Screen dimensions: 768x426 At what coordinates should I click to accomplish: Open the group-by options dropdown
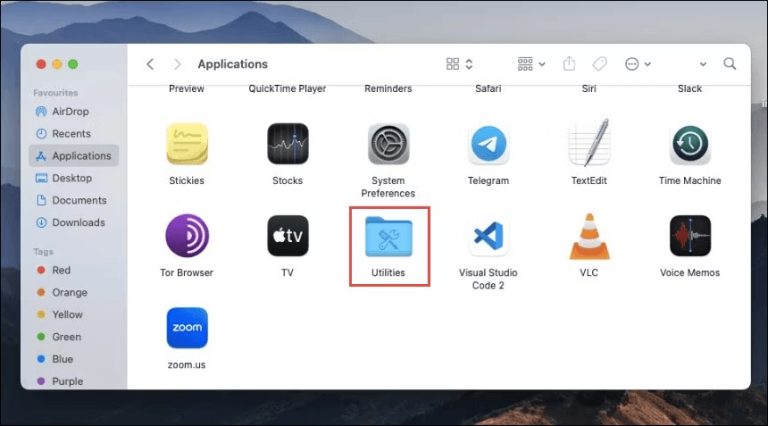pyautogui.click(x=531, y=64)
